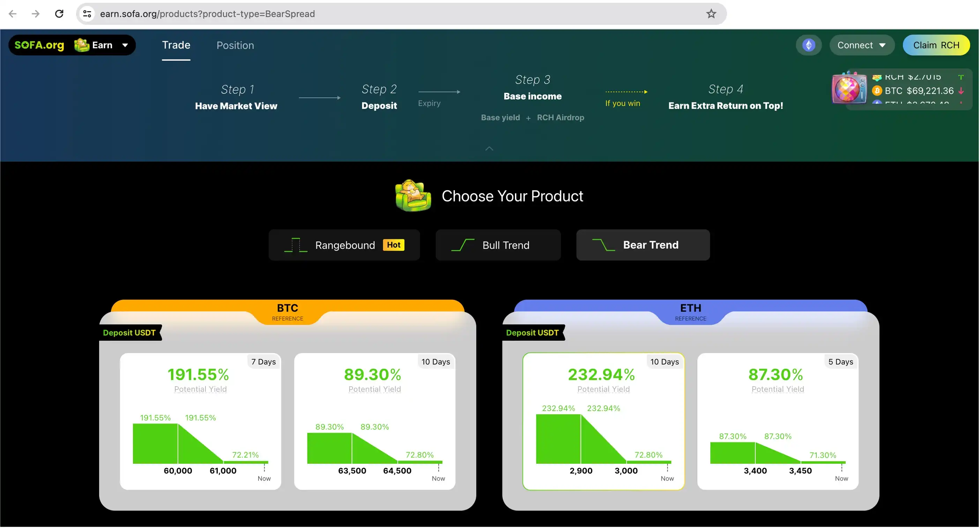Click the Bull Trend payoff line icon
The width and height of the screenshot is (980, 528).
[463, 245]
